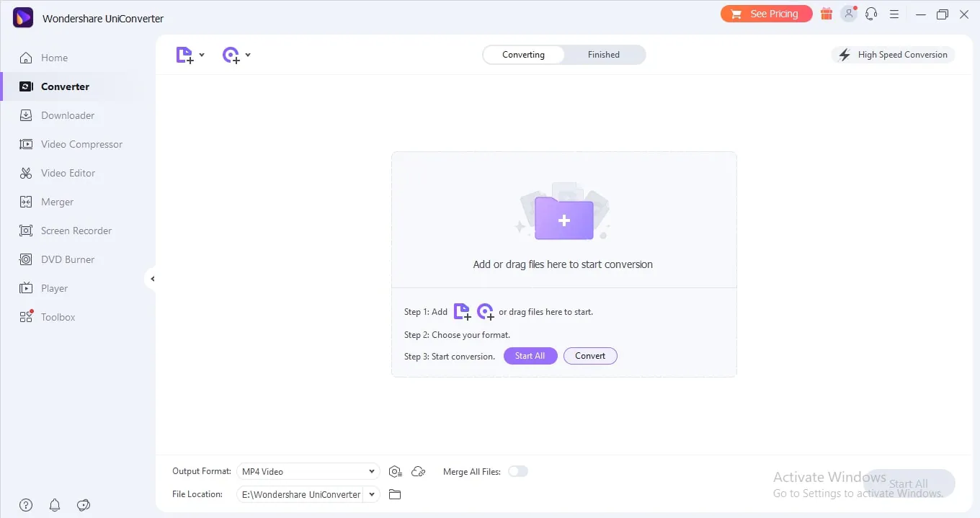This screenshot has width=980, height=518.
Task: Open the notifications bell icon
Action: [55, 505]
